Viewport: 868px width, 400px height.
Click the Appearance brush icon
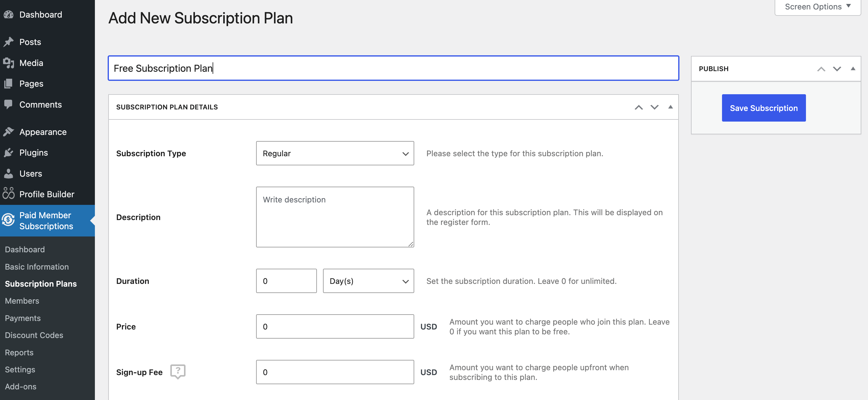[9, 132]
